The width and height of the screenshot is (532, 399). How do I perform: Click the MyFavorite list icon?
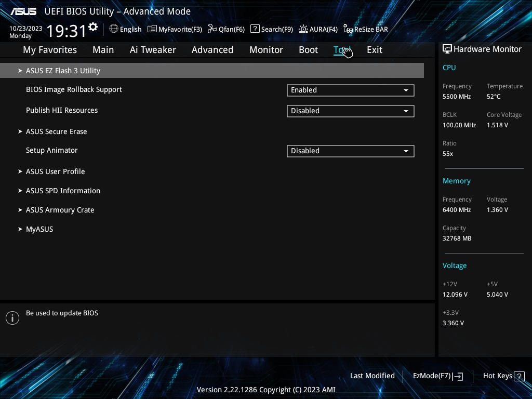pyautogui.click(x=152, y=29)
